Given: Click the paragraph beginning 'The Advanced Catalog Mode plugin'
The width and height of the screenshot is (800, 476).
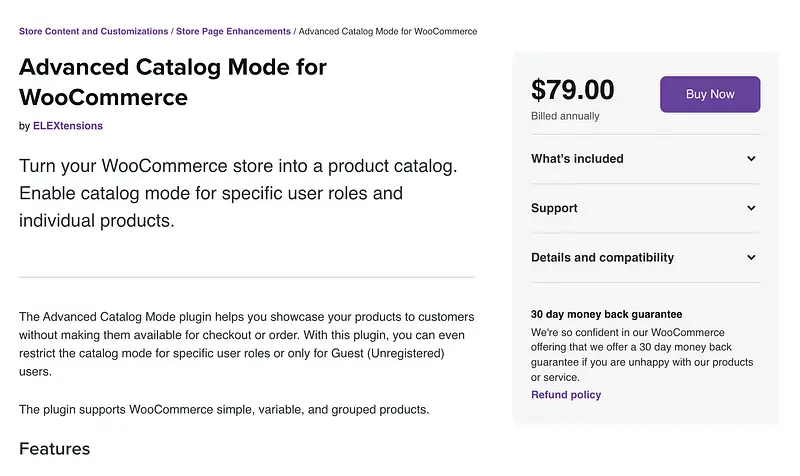Looking at the screenshot, I should pyautogui.click(x=246, y=344).
